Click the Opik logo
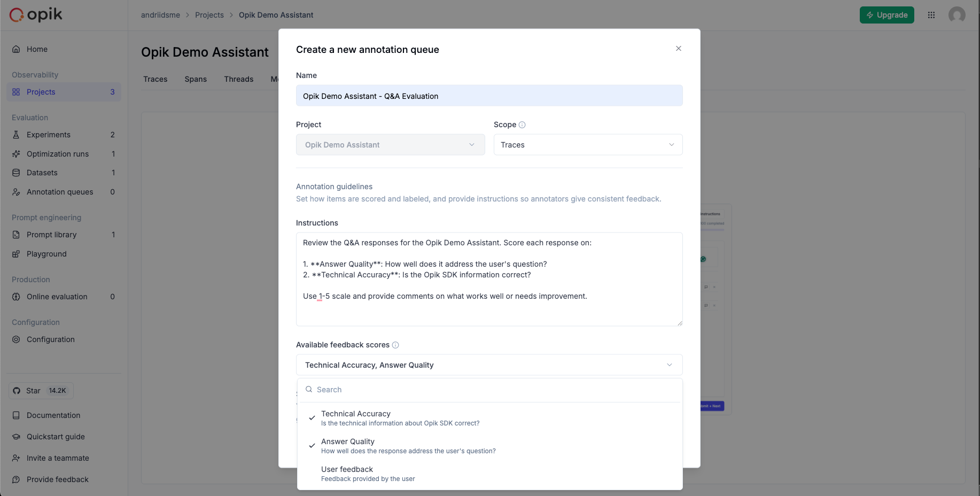 coord(36,15)
